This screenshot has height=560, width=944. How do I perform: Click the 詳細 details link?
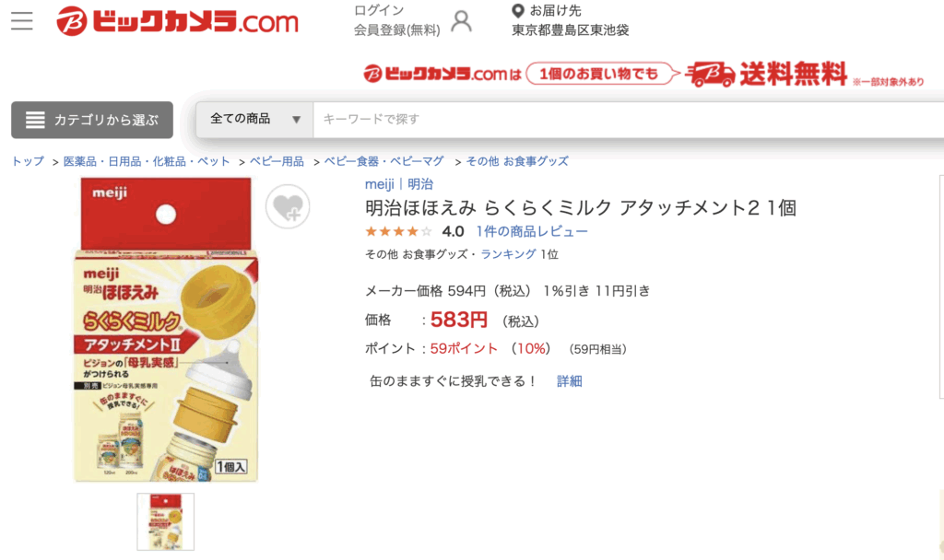569,381
